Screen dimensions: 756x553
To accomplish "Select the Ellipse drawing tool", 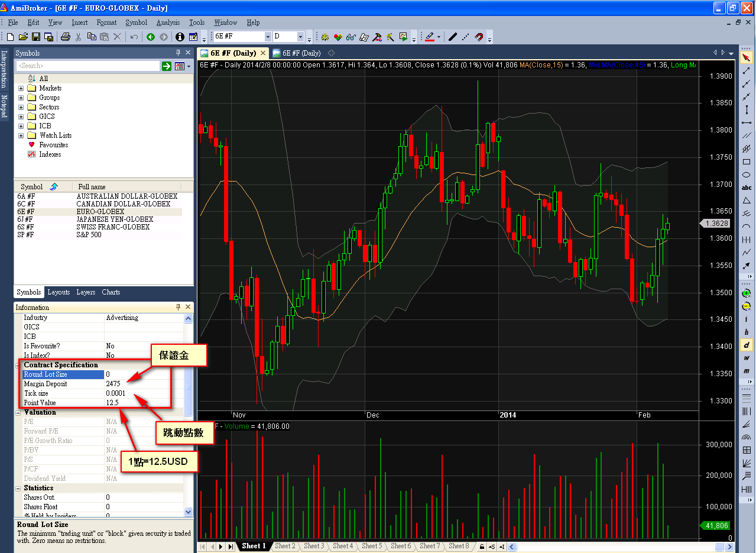I will click(x=747, y=174).
